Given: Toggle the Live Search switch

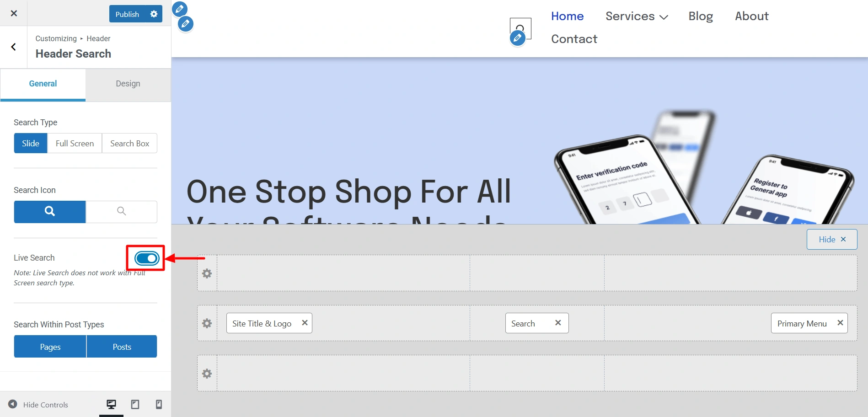Looking at the screenshot, I should [x=147, y=258].
